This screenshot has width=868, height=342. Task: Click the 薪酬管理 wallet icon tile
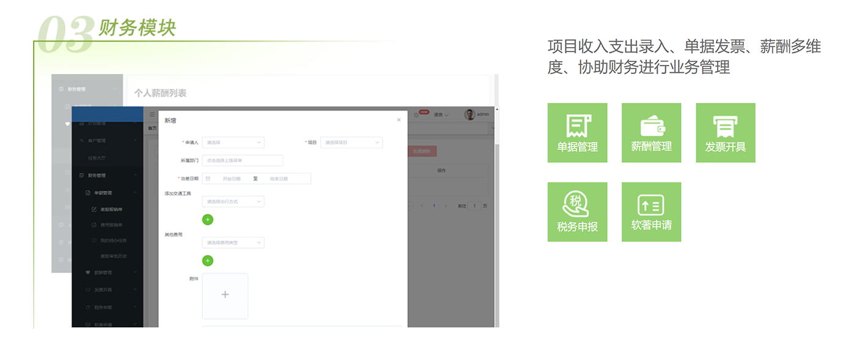pos(651,132)
